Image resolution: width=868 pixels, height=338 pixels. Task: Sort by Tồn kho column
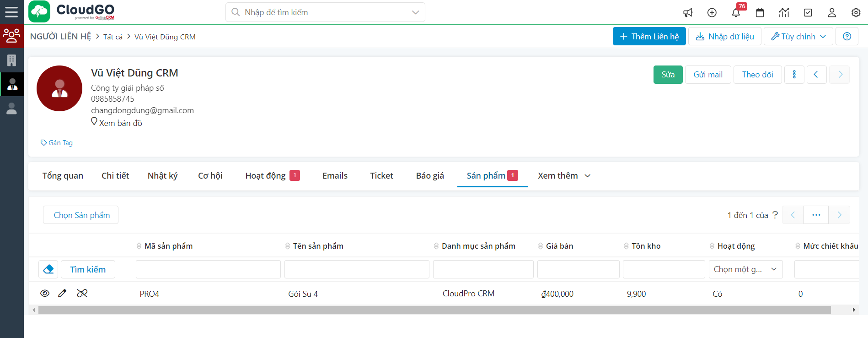tap(642, 246)
